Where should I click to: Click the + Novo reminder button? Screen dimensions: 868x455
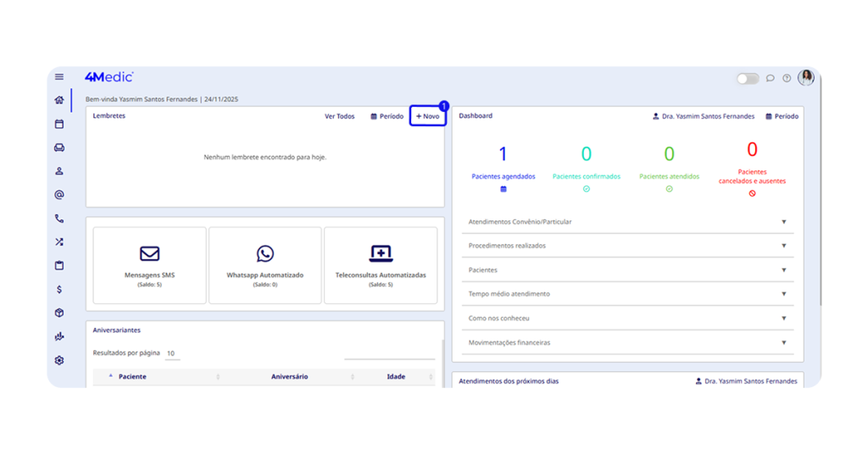click(428, 116)
